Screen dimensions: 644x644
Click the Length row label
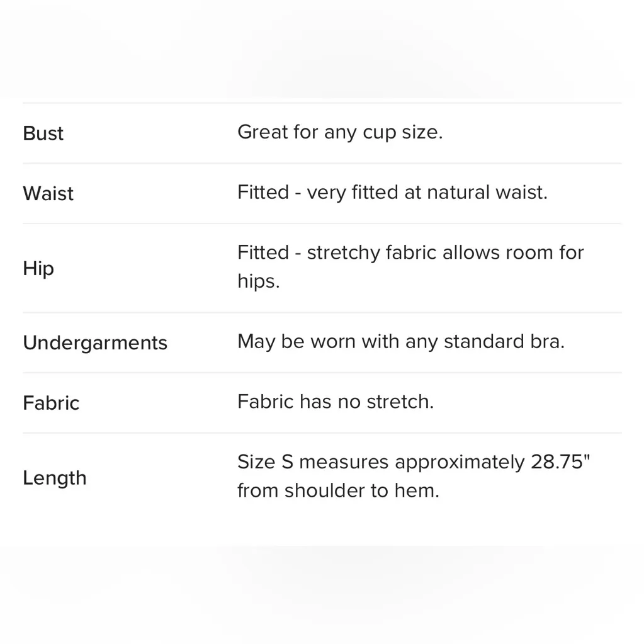(54, 478)
